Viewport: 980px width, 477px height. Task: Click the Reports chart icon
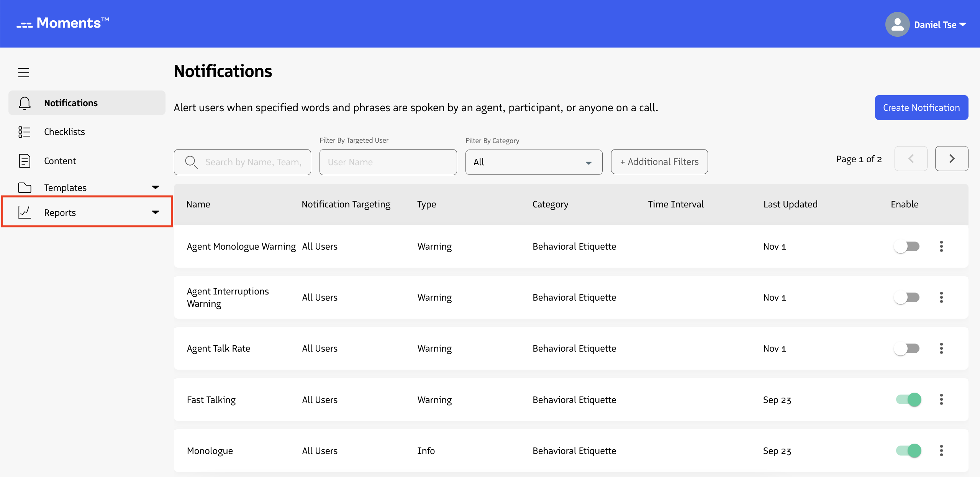tap(25, 212)
